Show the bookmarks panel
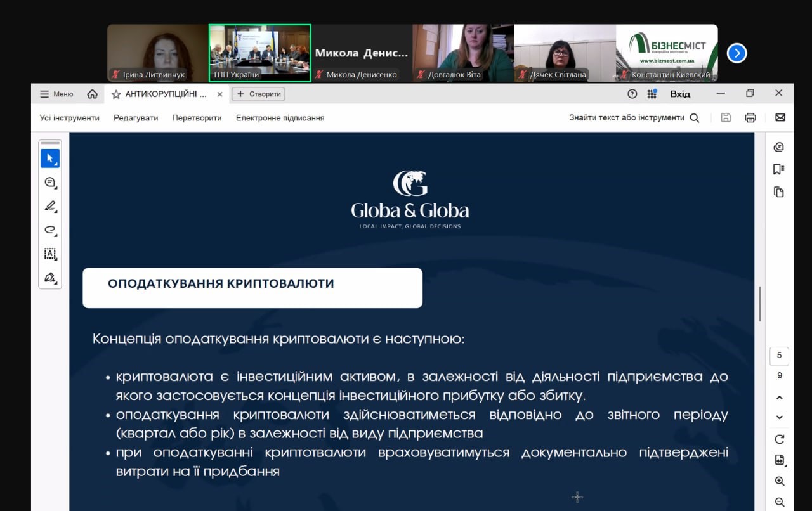 [779, 169]
